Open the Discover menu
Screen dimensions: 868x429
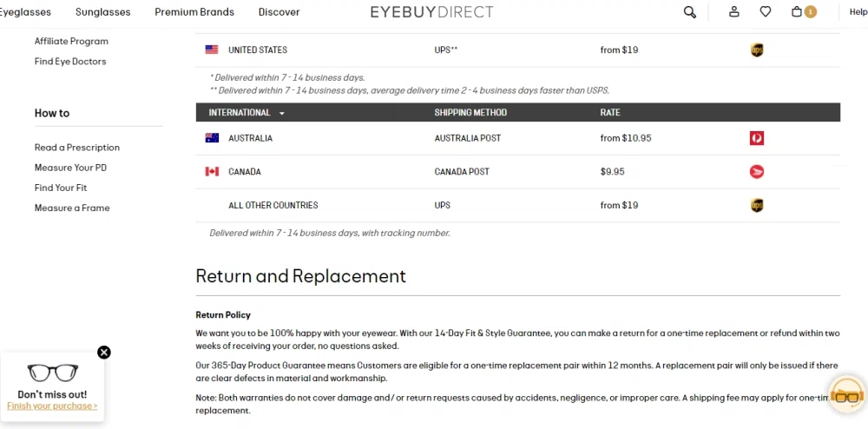pos(279,12)
